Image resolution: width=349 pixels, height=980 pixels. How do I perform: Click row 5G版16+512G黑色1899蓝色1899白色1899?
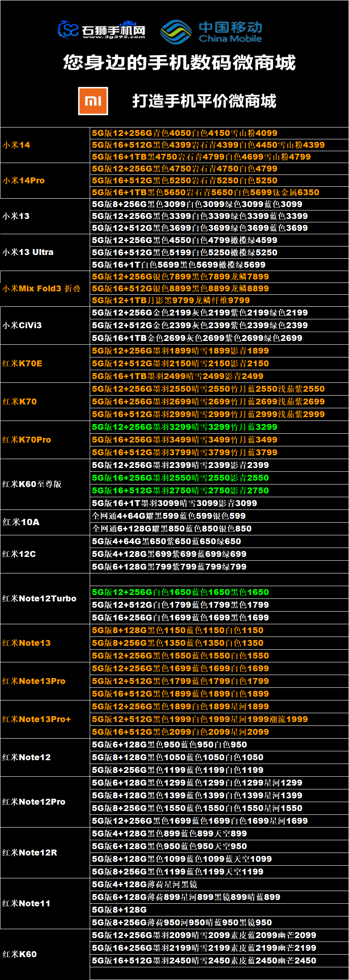tap(219, 694)
